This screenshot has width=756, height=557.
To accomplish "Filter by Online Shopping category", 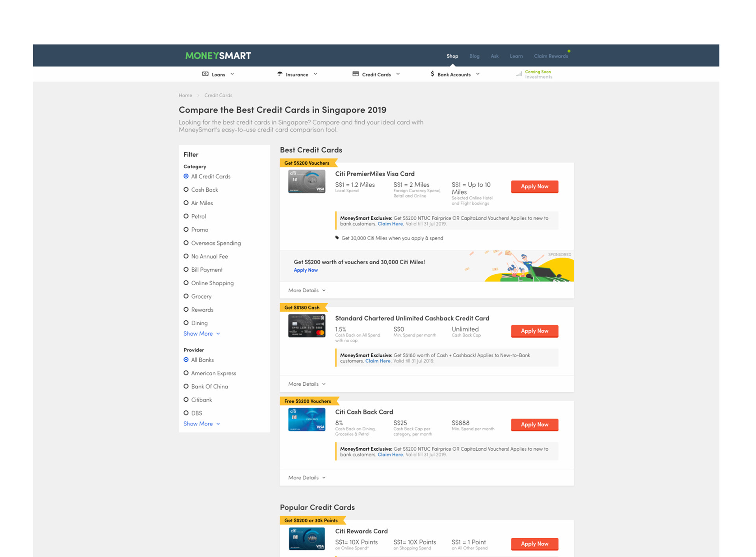I will (x=209, y=283).
